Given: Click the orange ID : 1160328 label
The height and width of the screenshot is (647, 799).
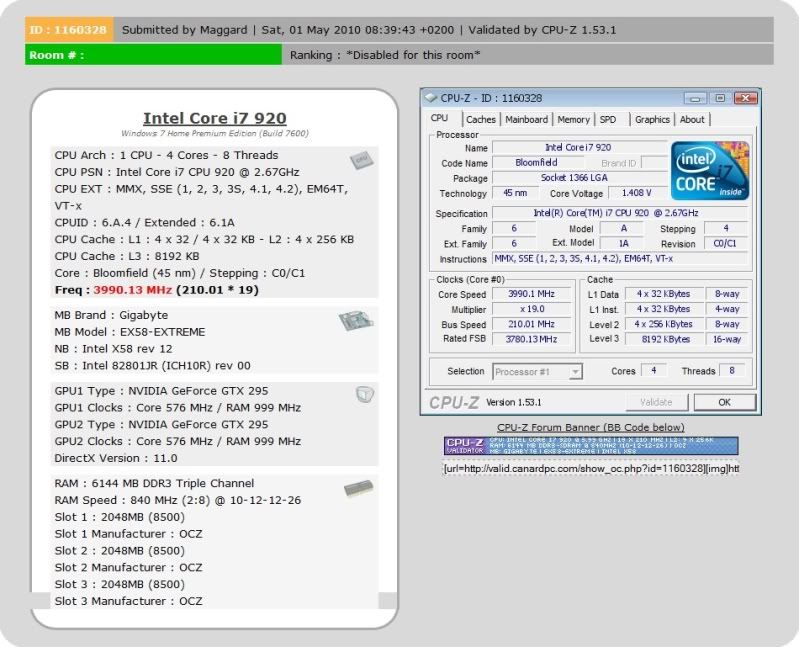Looking at the screenshot, I should (69, 30).
